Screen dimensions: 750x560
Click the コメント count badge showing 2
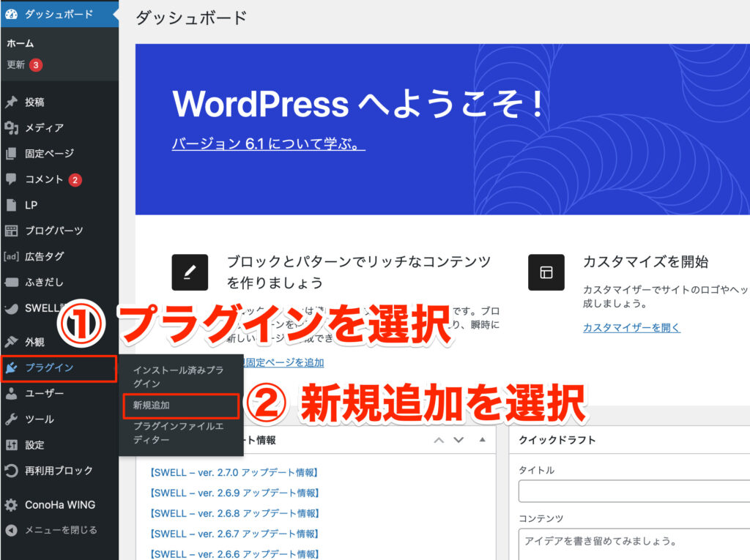[75, 180]
